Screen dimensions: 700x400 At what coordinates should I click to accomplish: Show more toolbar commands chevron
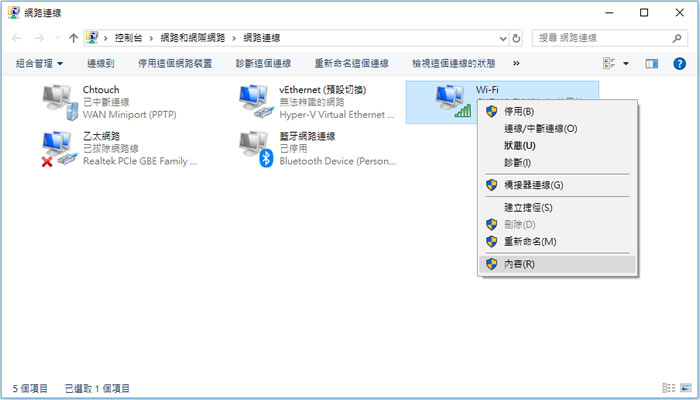click(x=516, y=63)
